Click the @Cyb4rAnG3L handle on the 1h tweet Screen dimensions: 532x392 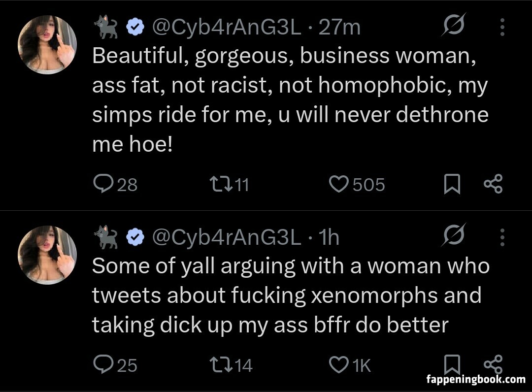click(x=226, y=237)
